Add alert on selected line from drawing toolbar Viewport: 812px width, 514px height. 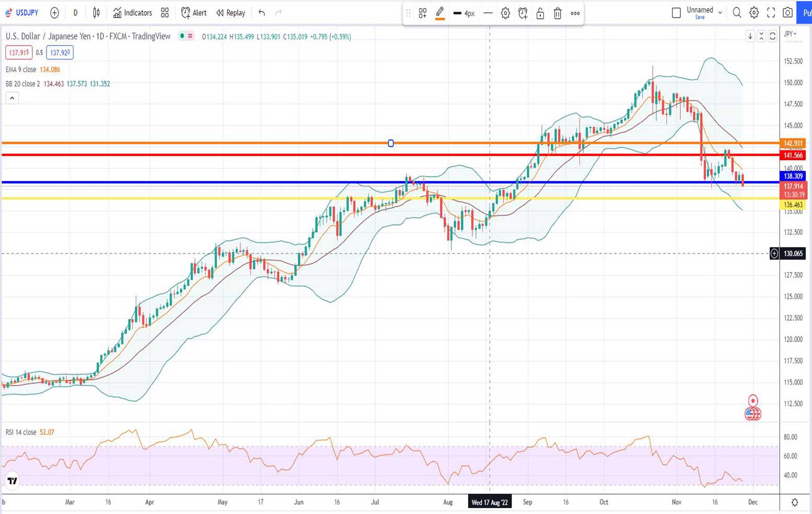(x=523, y=14)
